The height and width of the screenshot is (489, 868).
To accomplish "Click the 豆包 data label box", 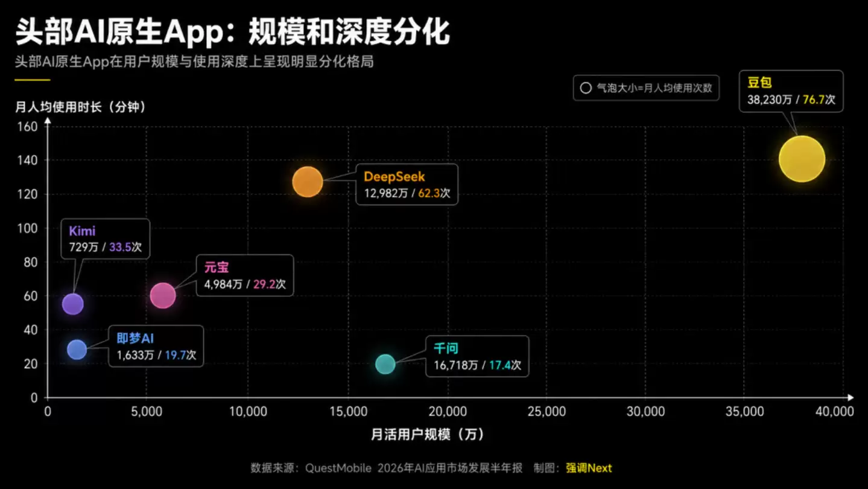I will point(791,91).
